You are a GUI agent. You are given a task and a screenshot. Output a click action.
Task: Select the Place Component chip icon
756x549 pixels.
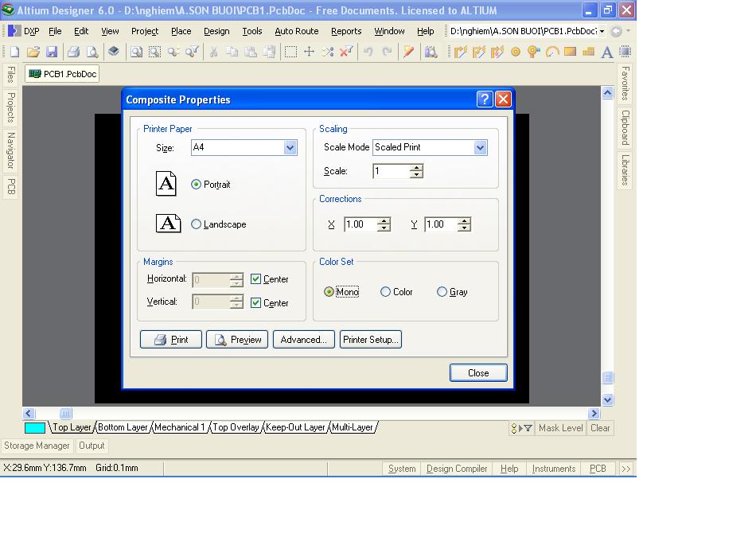[625, 51]
